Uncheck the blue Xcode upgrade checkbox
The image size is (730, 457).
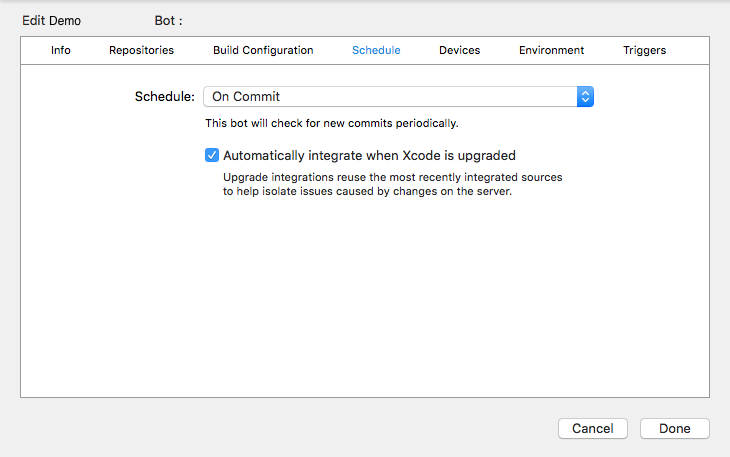[211, 155]
